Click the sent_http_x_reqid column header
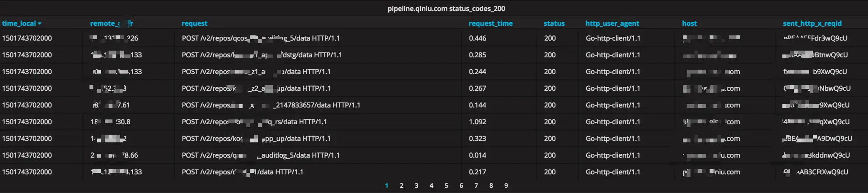 [812, 23]
